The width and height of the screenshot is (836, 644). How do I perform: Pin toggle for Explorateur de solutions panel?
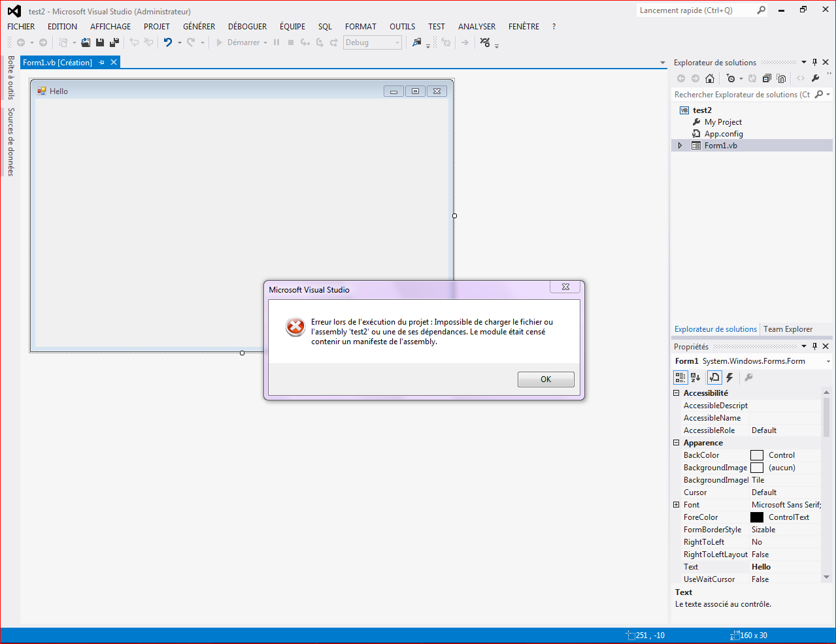click(814, 62)
